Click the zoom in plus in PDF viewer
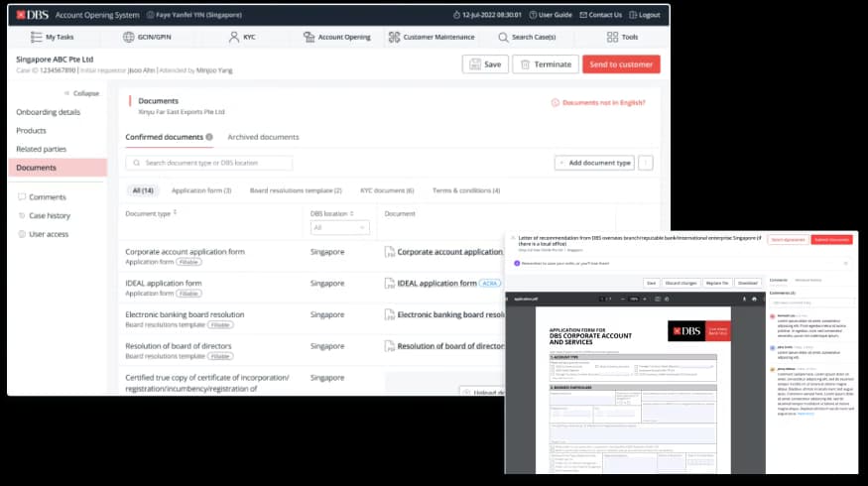 click(x=645, y=299)
